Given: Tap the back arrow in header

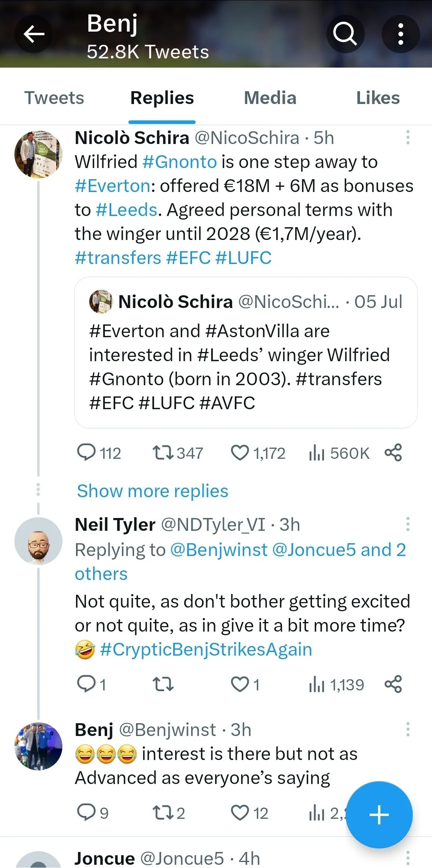Looking at the screenshot, I should [x=34, y=34].
